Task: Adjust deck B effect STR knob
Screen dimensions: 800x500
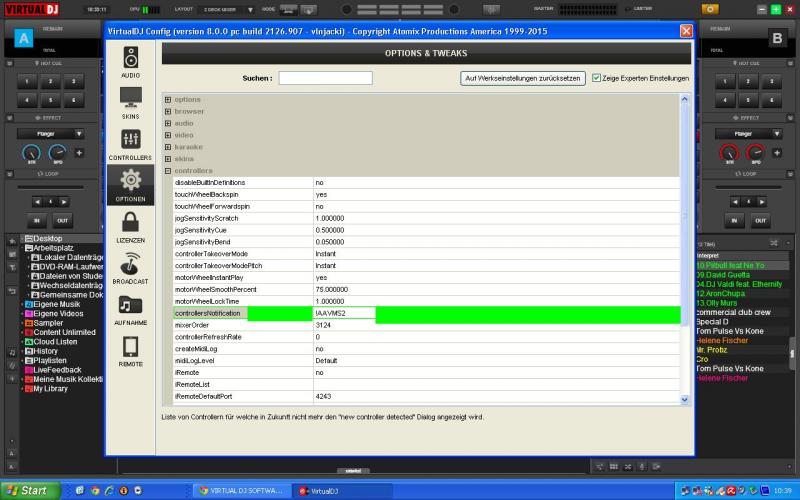Action: coord(729,153)
